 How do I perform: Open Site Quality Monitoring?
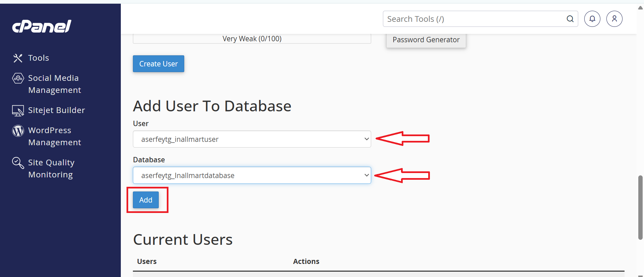click(51, 168)
